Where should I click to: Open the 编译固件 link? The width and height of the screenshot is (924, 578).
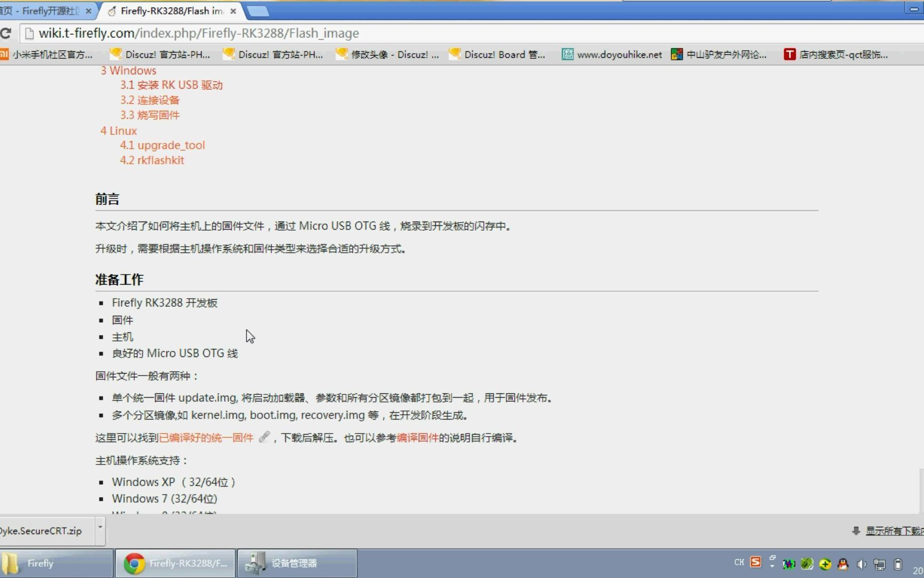click(417, 438)
